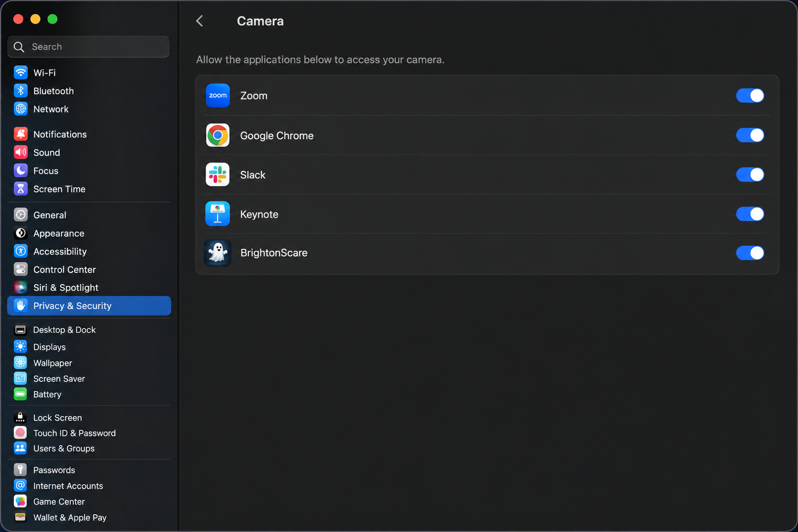Disable camera access for Zoom
This screenshot has height=532, width=798.
pos(750,96)
